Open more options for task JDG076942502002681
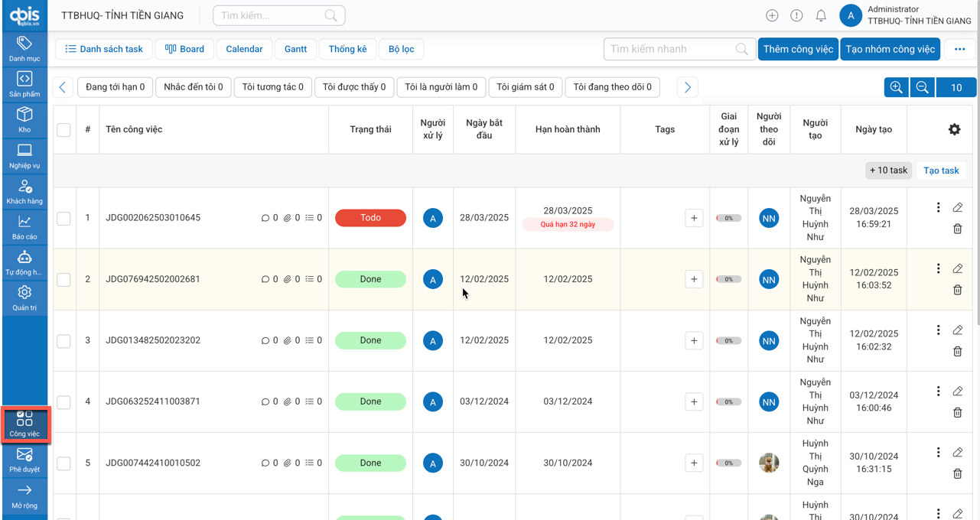This screenshot has height=520, width=980. coord(938,268)
